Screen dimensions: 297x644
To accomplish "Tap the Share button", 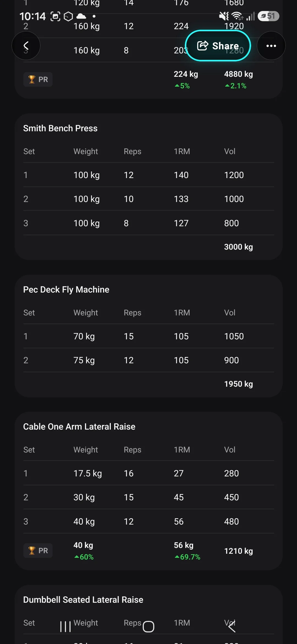I will pyautogui.click(x=218, y=46).
